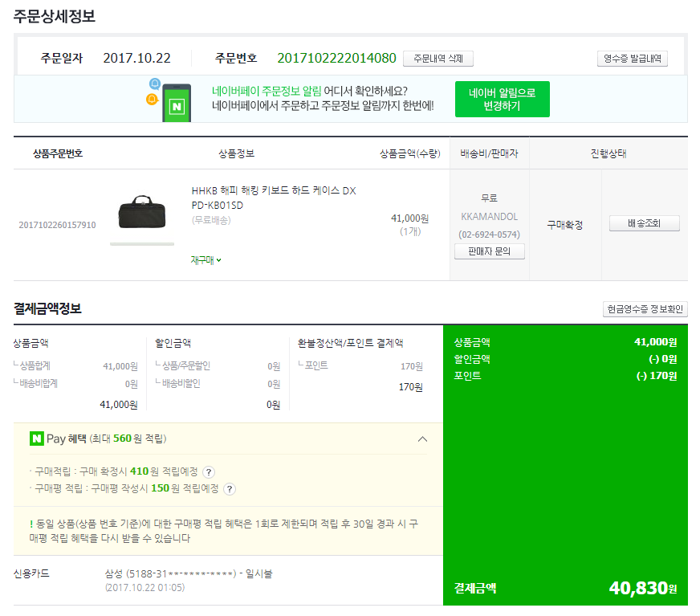Screen dimensions: 700x616
Task: Open the HHKB keyboard case product thumbnail
Action: point(142,212)
